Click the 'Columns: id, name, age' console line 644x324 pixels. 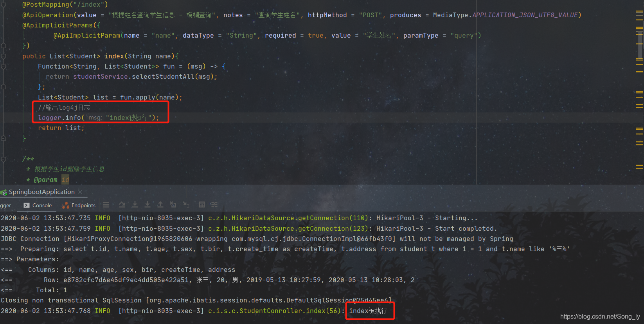click(x=118, y=270)
